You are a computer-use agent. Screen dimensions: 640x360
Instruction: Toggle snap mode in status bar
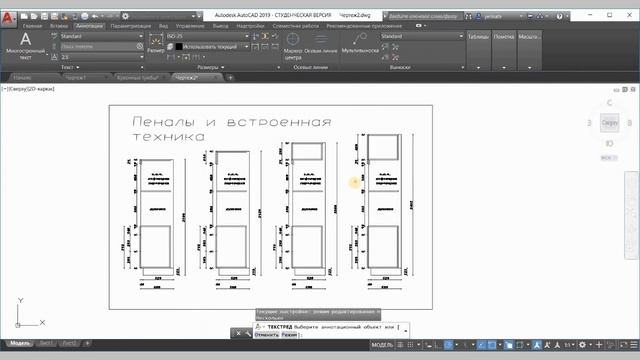411,345
